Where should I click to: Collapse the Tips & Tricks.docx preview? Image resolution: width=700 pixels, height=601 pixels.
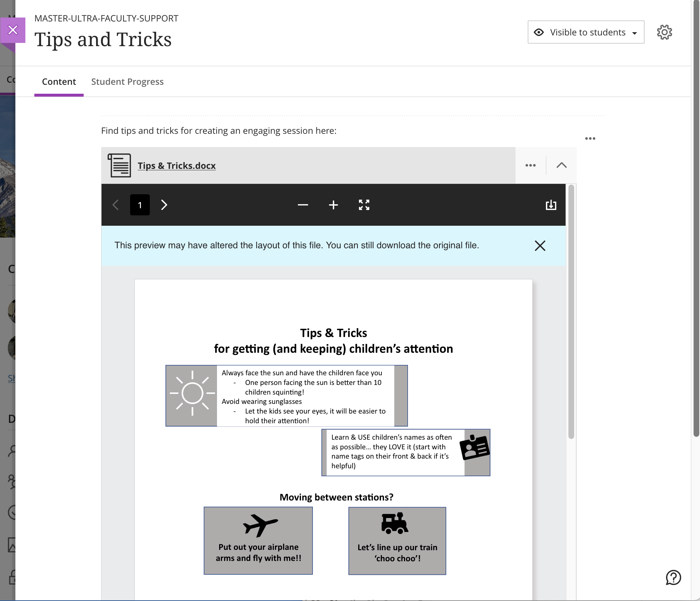pos(561,165)
